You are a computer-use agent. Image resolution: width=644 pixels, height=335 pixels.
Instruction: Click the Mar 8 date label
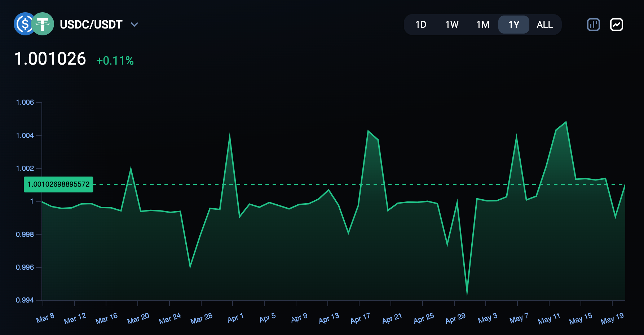click(x=45, y=318)
